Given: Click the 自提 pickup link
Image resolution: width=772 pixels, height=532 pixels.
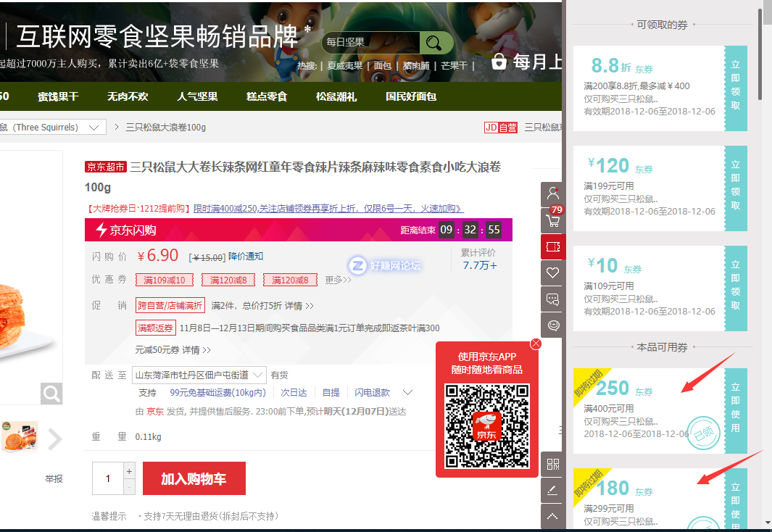Looking at the screenshot, I should (331, 393).
